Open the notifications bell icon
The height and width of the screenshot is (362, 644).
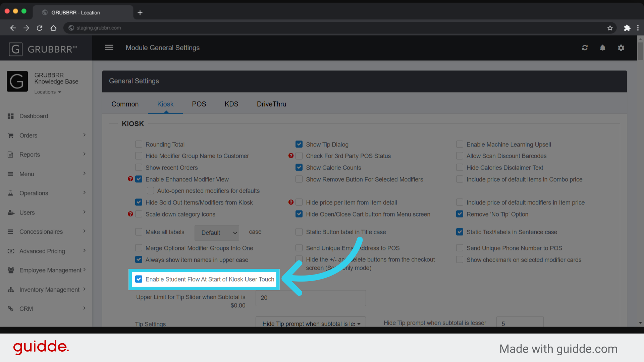click(602, 48)
